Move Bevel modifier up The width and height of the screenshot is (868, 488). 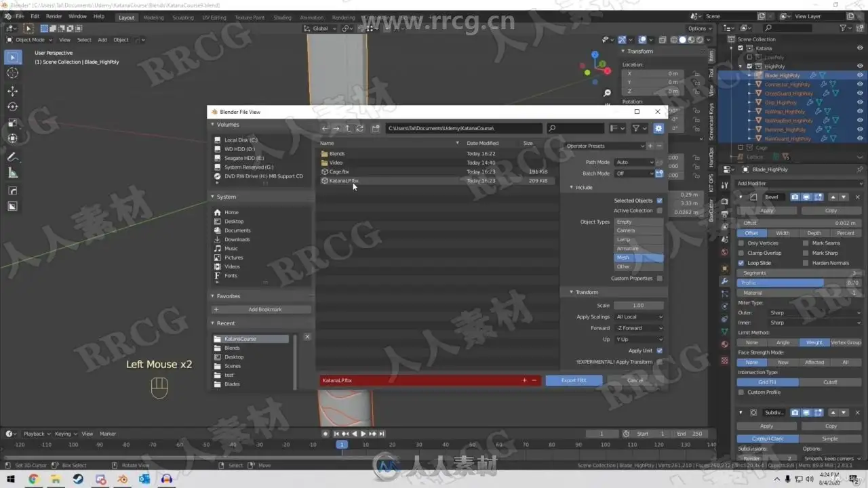[832, 197]
